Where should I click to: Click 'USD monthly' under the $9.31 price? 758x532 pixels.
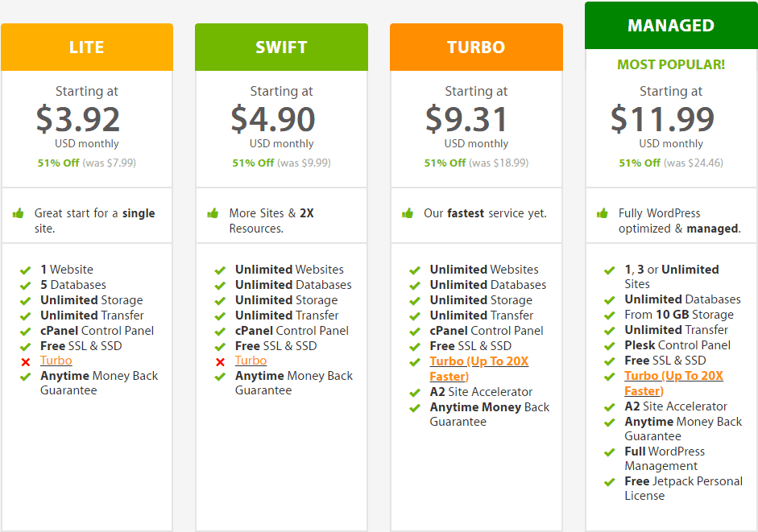476,143
